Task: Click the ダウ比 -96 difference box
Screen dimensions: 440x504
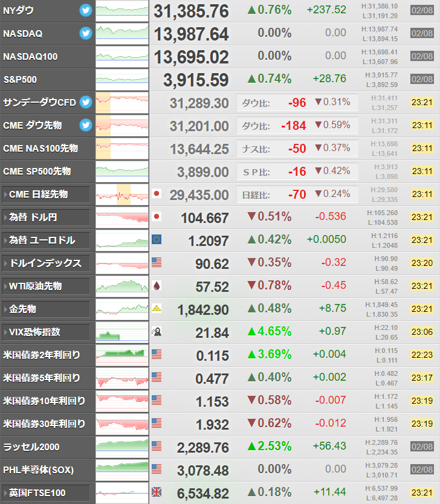Action: tap(297, 103)
